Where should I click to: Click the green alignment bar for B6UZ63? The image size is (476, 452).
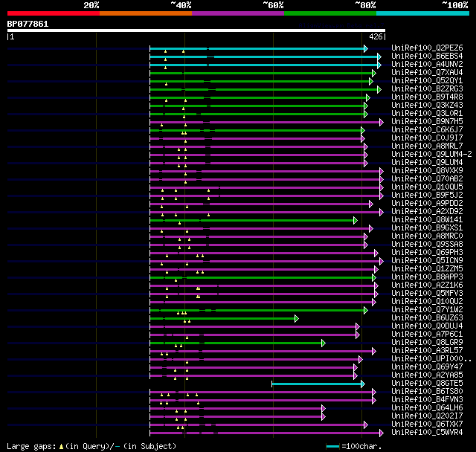pyautogui.click(x=222, y=318)
